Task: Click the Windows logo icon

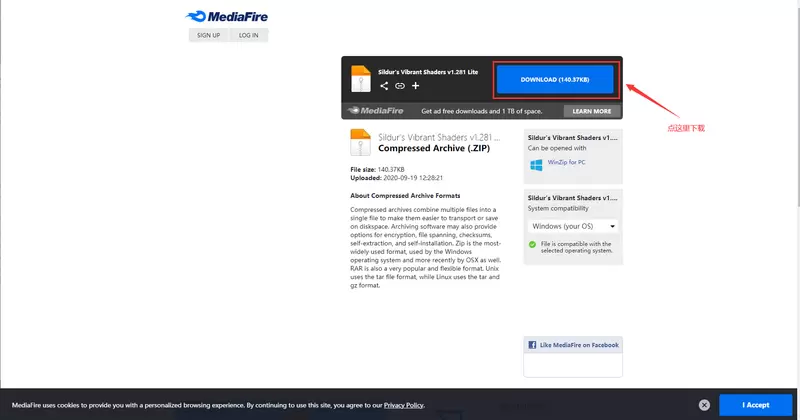Action: (536, 165)
